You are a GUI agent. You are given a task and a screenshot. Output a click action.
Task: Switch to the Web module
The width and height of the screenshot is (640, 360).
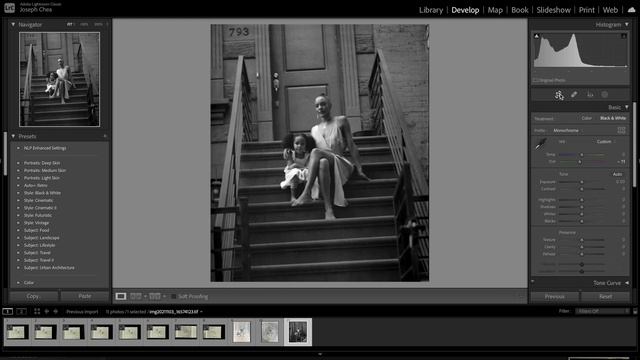click(x=610, y=10)
